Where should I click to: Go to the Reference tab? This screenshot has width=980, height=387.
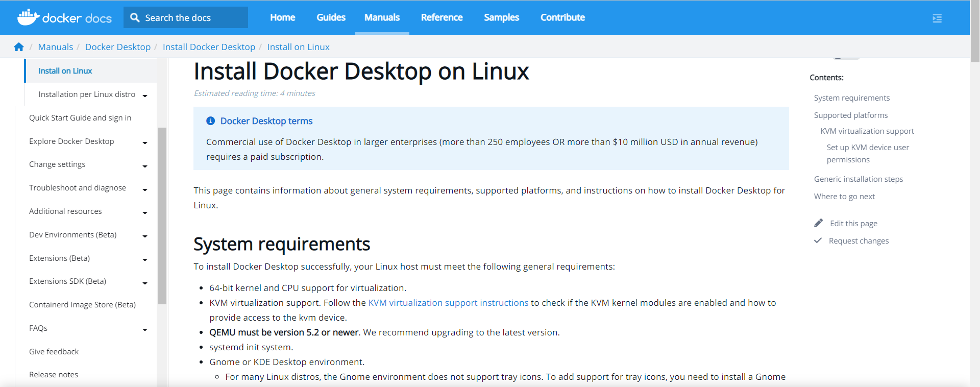442,17
